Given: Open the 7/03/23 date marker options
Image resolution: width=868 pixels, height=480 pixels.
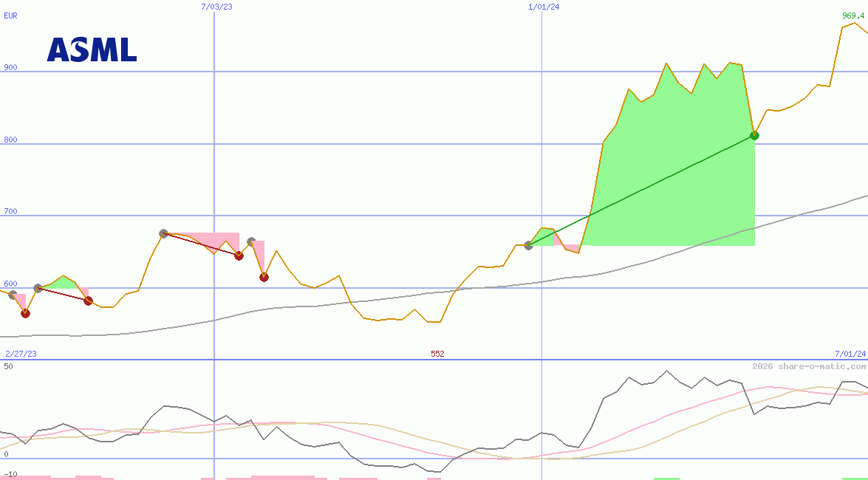Looking at the screenshot, I should click(x=215, y=7).
